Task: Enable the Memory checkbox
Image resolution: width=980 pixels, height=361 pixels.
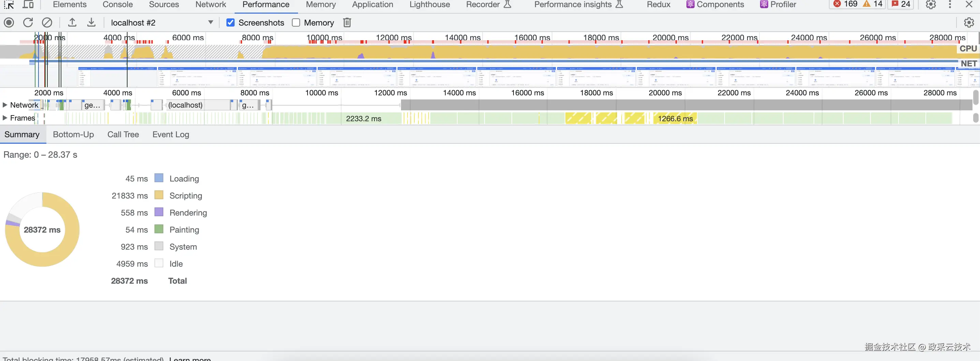Action: point(296,22)
